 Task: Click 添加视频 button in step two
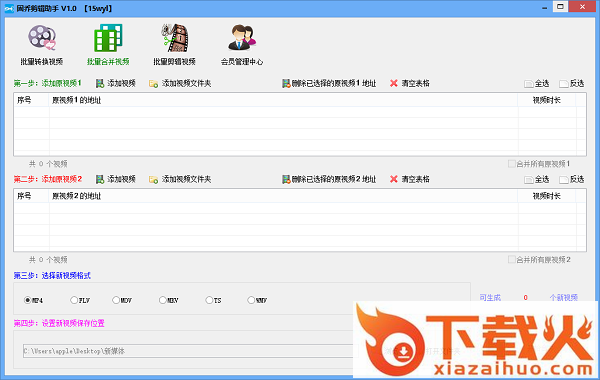click(x=116, y=179)
